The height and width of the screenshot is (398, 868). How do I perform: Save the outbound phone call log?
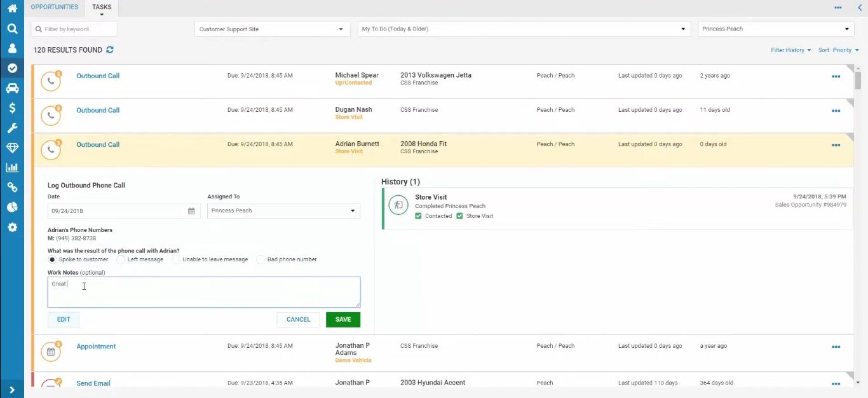(342, 320)
